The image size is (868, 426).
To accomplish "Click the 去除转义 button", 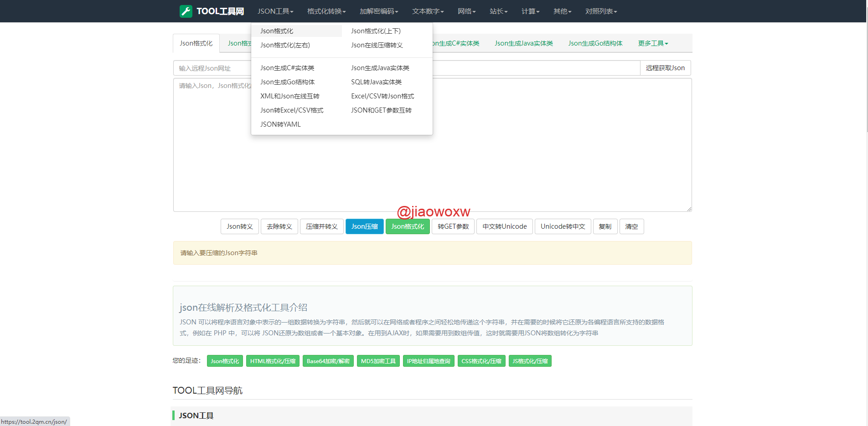I will coord(279,226).
